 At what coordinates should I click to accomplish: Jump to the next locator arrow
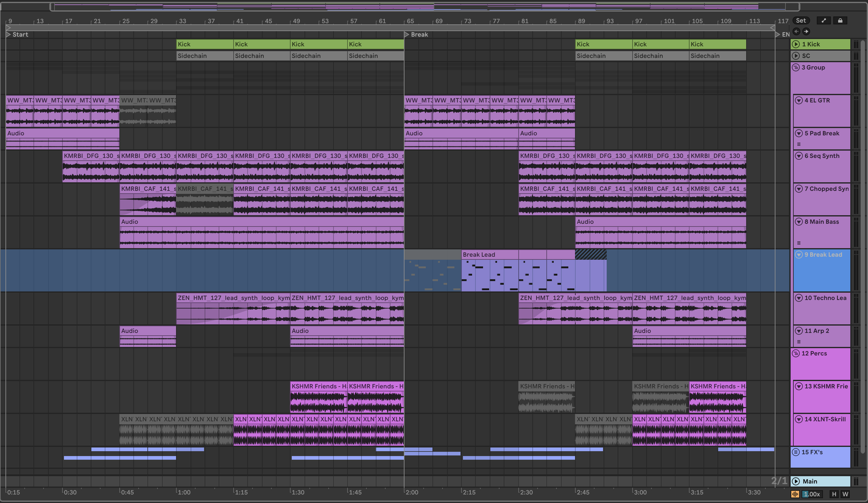pos(806,31)
